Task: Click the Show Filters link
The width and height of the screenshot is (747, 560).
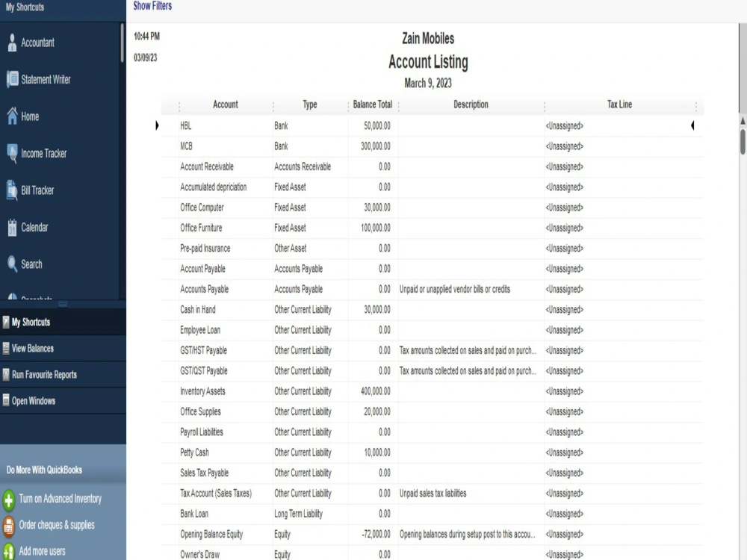Action: coord(152,6)
